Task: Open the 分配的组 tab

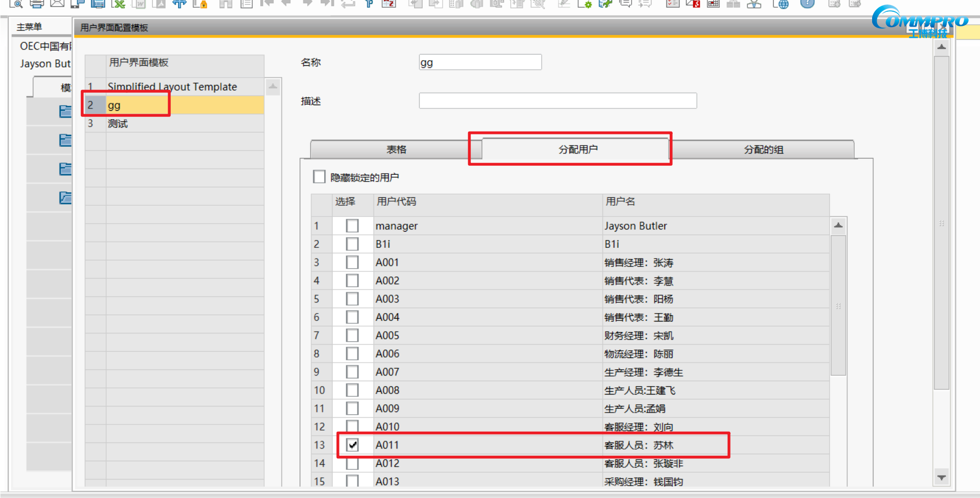Action: pyautogui.click(x=763, y=150)
